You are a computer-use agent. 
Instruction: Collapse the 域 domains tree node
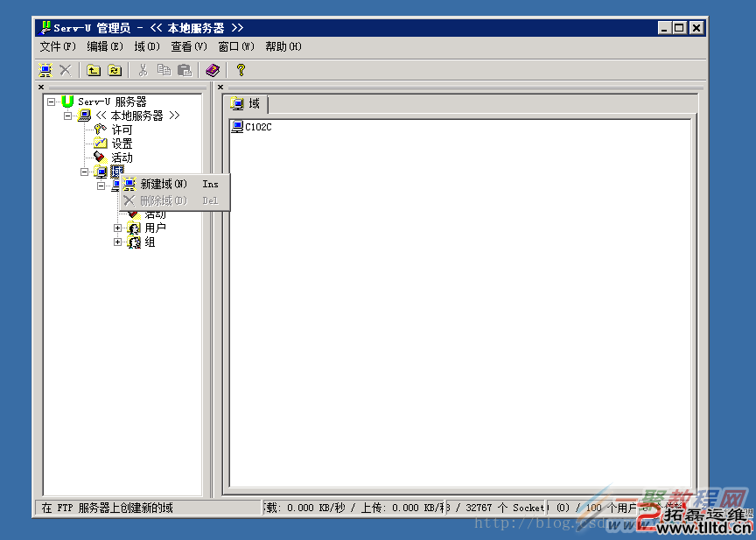(x=85, y=172)
